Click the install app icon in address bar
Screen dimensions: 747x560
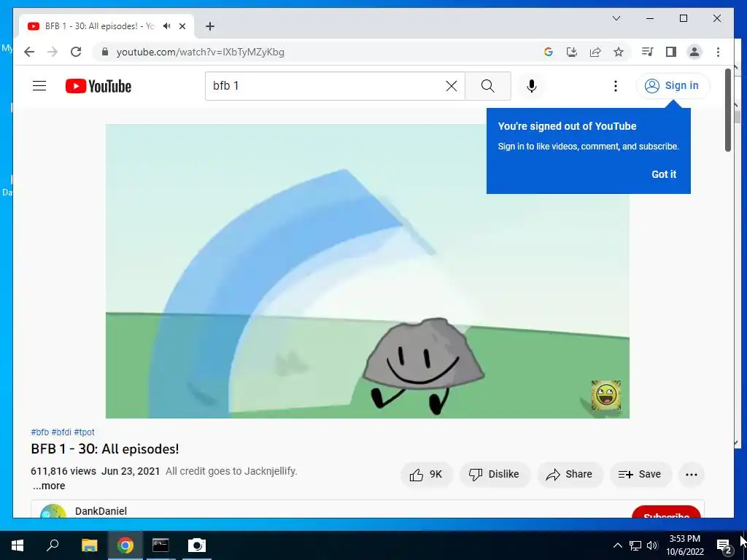(x=572, y=52)
